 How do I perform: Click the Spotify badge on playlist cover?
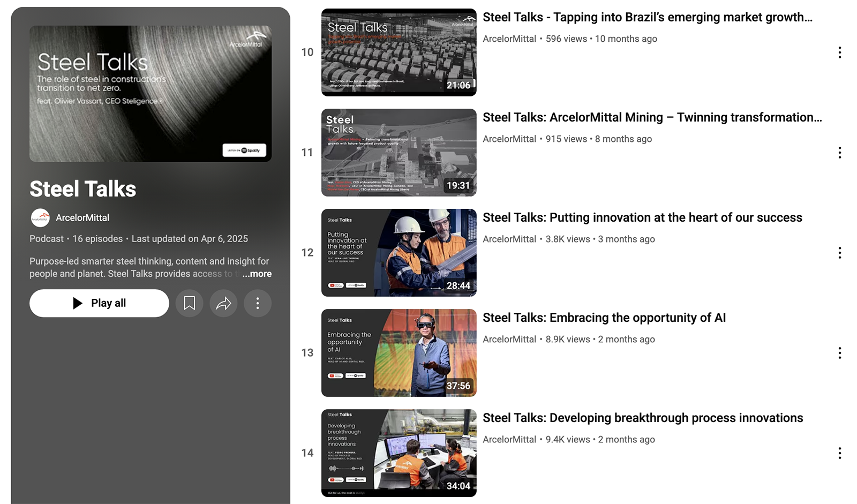click(244, 151)
